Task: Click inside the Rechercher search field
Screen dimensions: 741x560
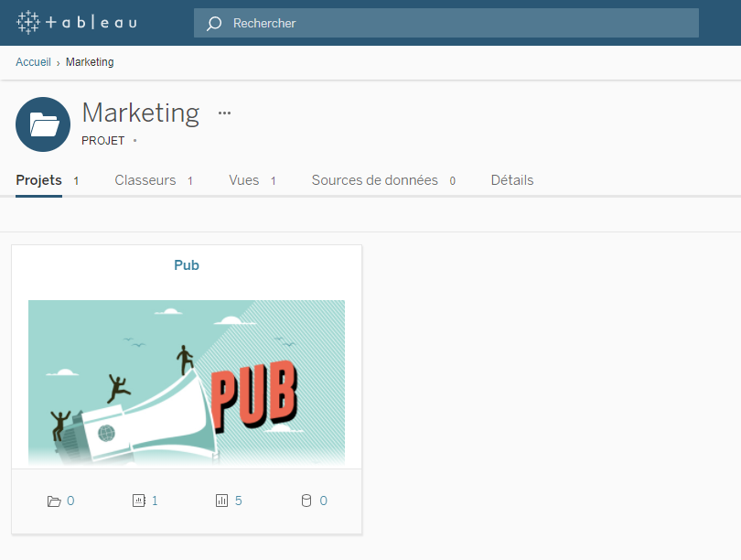Action: [412, 22]
